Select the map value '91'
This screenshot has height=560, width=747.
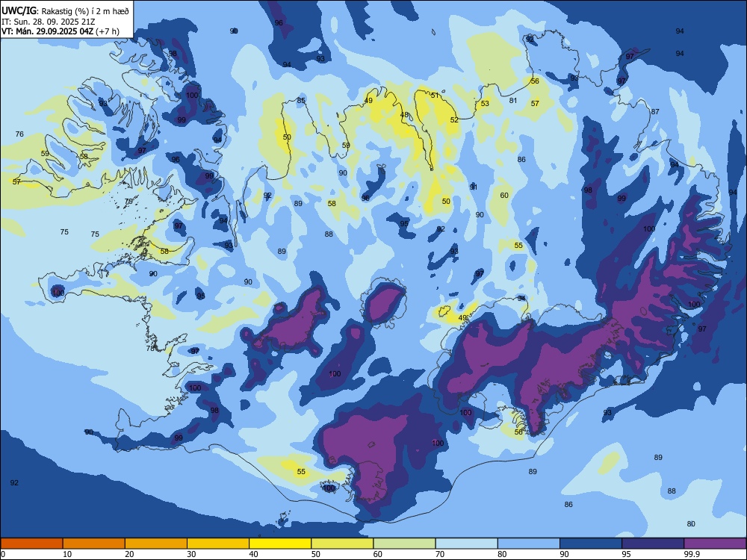(474, 187)
